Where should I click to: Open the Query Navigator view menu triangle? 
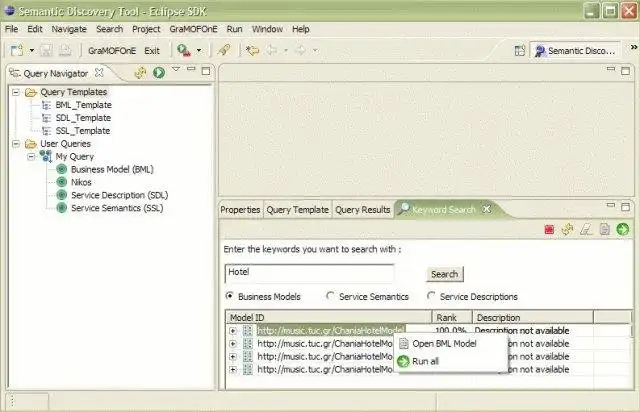click(x=176, y=69)
